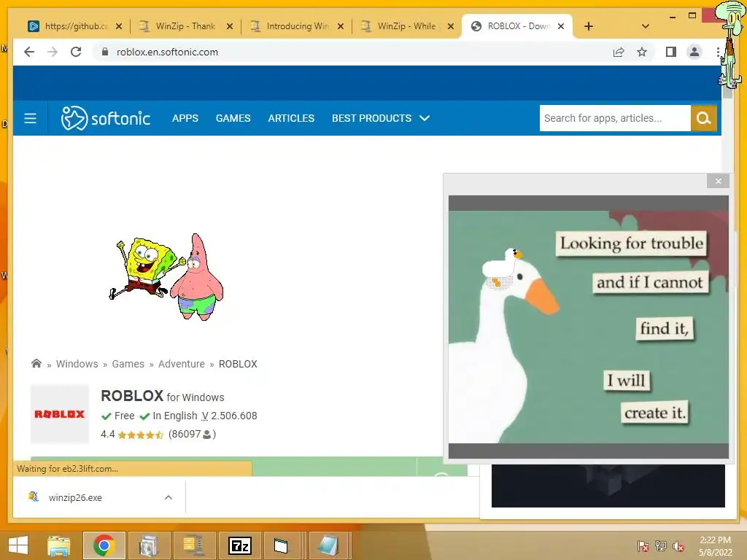The height and width of the screenshot is (560, 747).
Task: Close the ROBLOX tab
Action: [x=561, y=26]
